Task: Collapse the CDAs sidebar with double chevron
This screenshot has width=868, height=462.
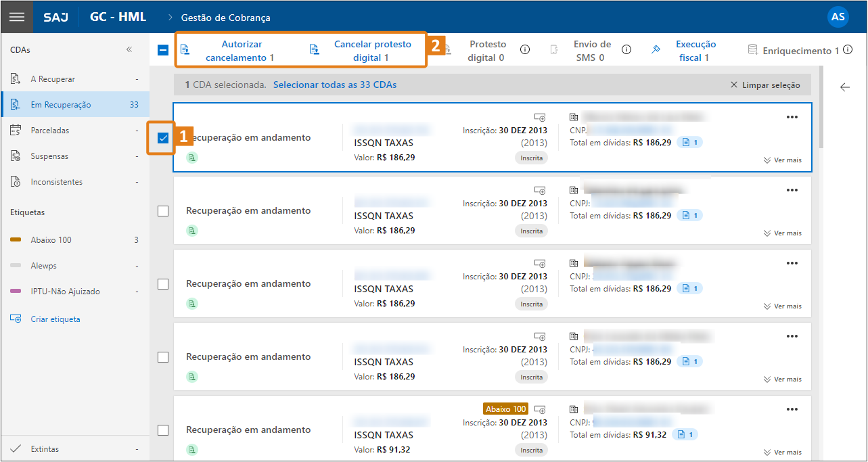Action: (x=129, y=50)
